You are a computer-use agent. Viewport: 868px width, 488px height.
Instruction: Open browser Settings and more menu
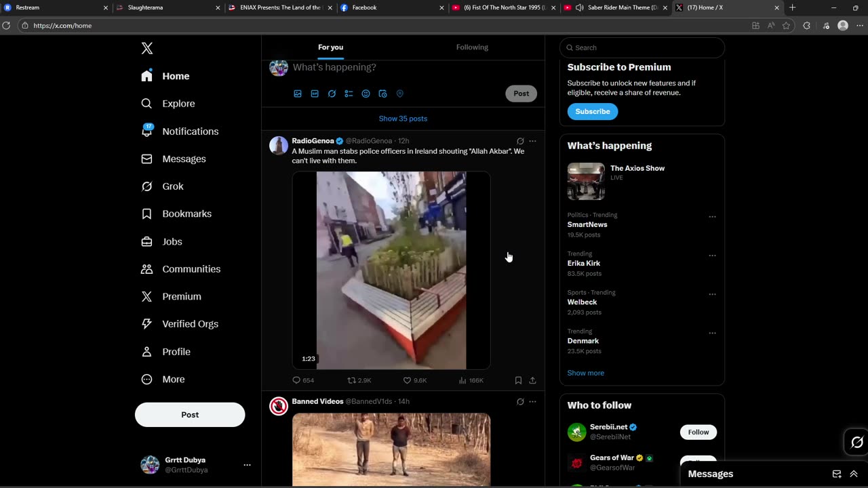tap(860, 26)
